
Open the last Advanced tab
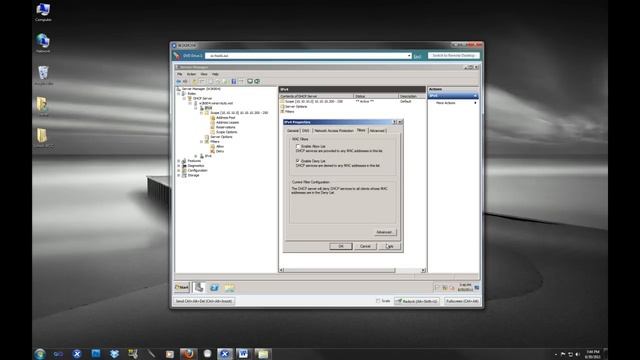click(x=377, y=131)
